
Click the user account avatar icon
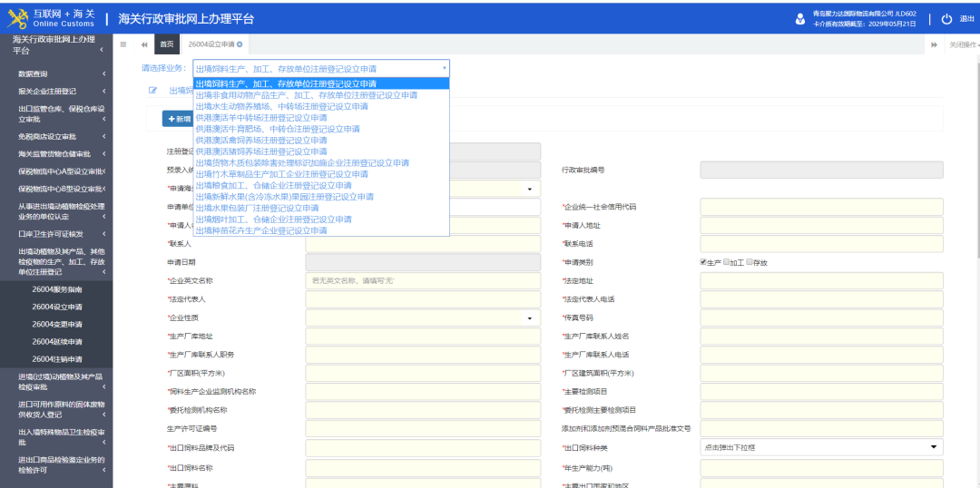(800, 19)
